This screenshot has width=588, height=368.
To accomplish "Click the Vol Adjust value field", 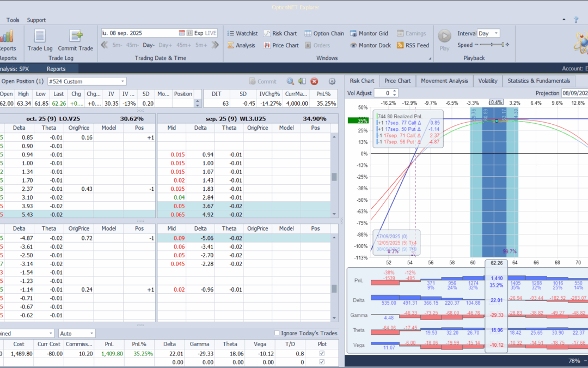I will coord(383,93).
